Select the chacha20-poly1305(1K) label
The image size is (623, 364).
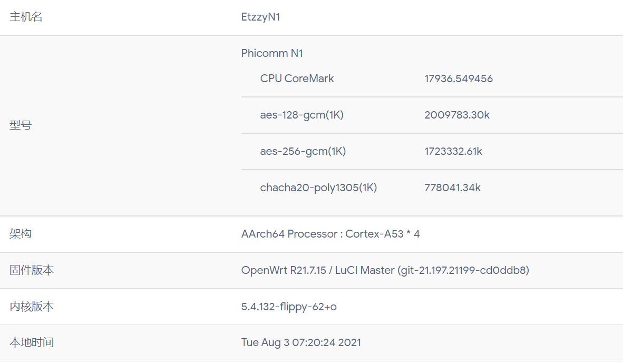(x=318, y=188)
